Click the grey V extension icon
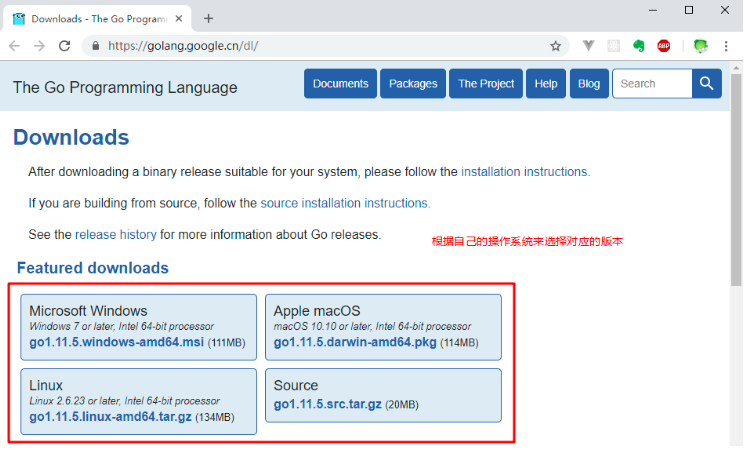Image resolution: width=745 pixels, height=461 pixels. click(588, 46)
